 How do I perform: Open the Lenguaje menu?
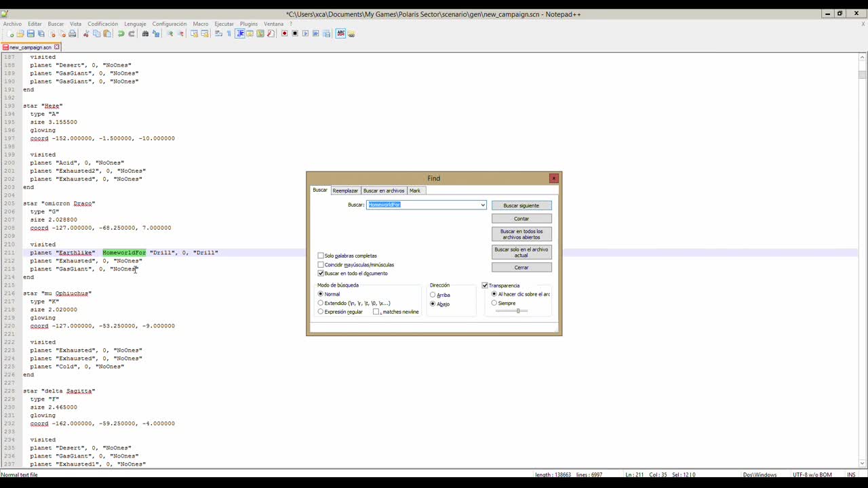click(135, 24)
